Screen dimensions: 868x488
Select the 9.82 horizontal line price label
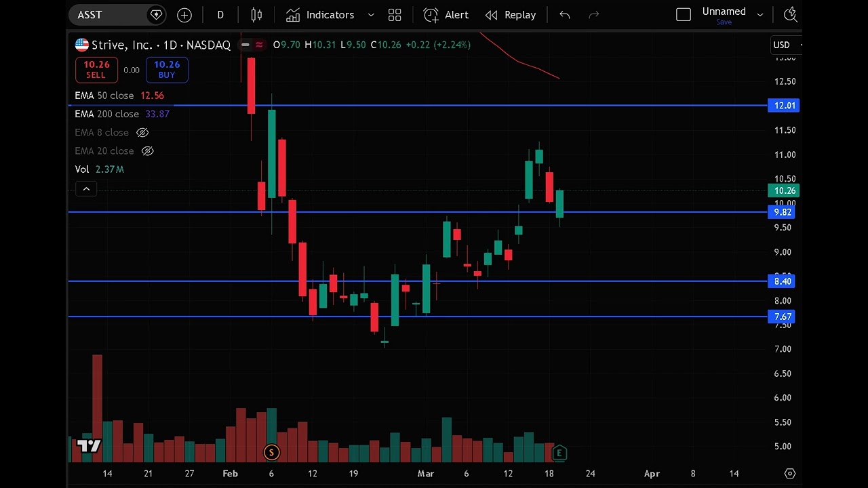point(783,212)
